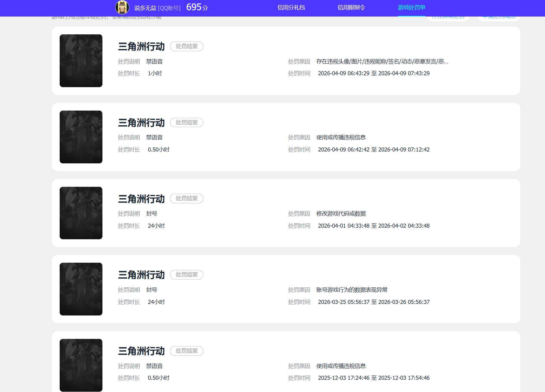Click the 三角洲行动 title of the 2026-04-09 06:42:42 penalty
545x392 pixels.
[x=141, y=123]
